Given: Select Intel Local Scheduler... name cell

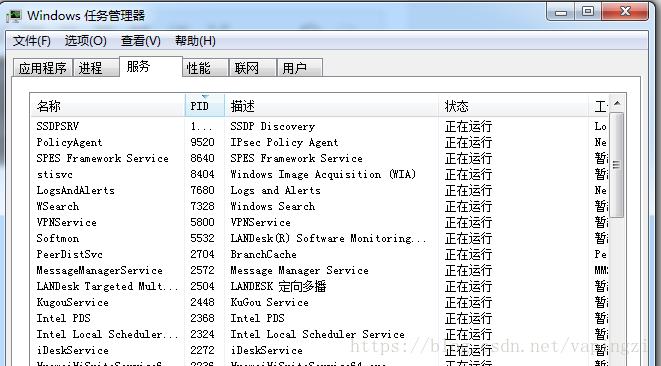Looking at the screenshot, I should [107, 335].
